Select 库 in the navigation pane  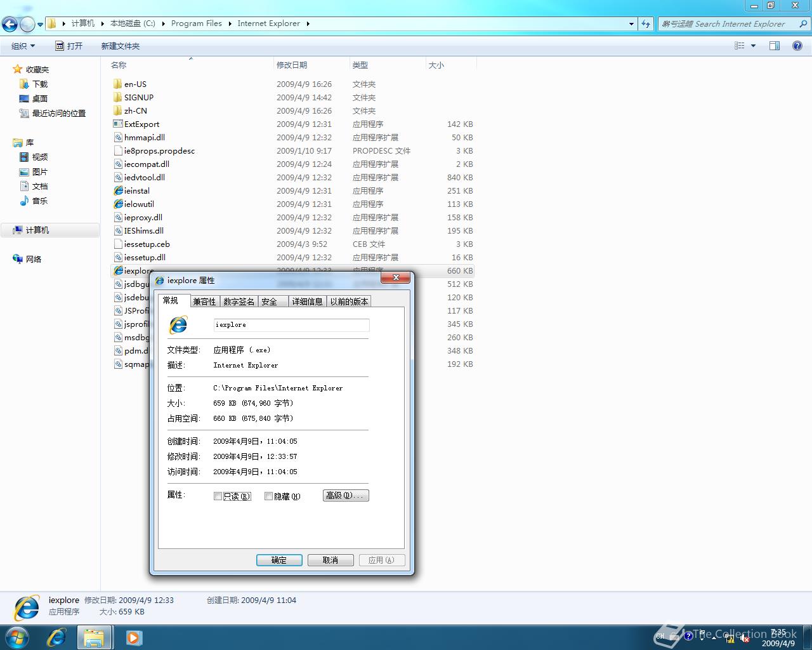click(x=29, y=142)
